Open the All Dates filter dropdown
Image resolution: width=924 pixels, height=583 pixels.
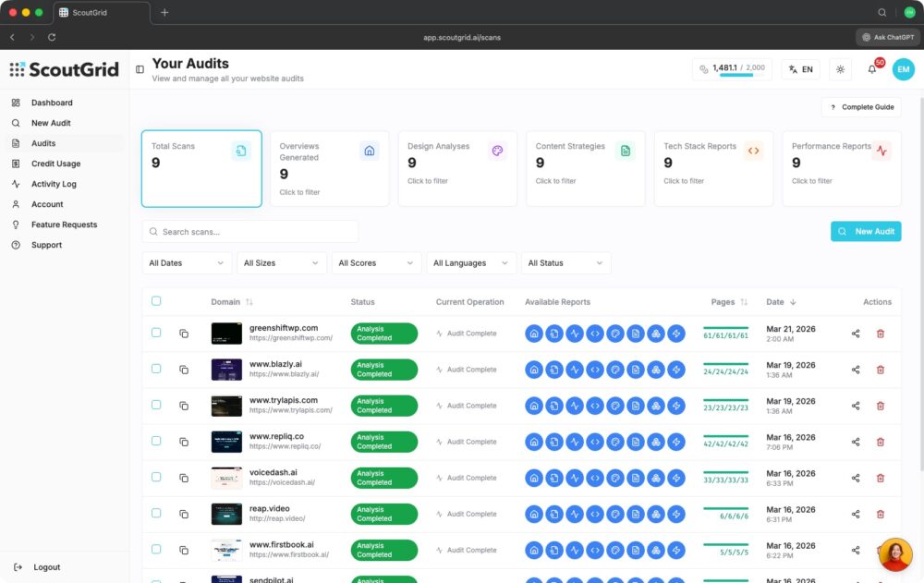coord(186,263)
